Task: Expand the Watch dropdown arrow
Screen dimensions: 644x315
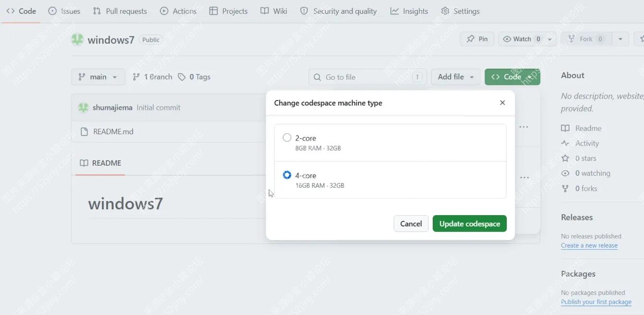Action: [550, 39]
